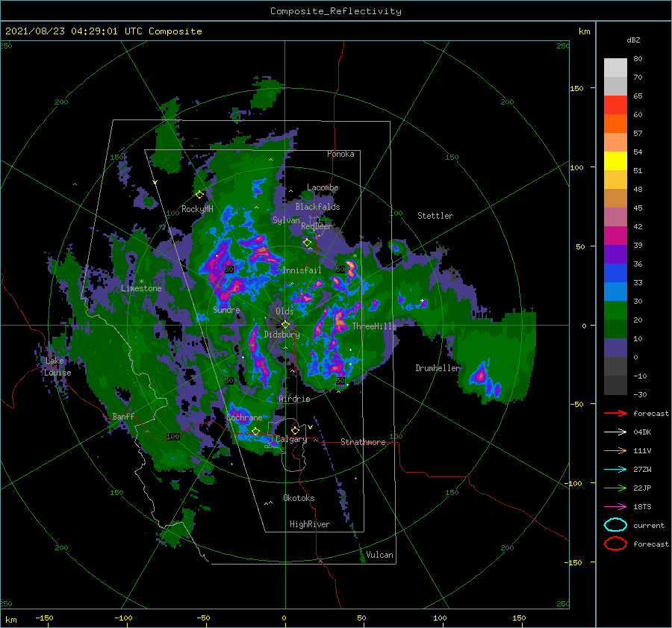The image size is (672, 628).
Task: Select the purple 0 dBZ color swatch
Action: coord(615,348)
